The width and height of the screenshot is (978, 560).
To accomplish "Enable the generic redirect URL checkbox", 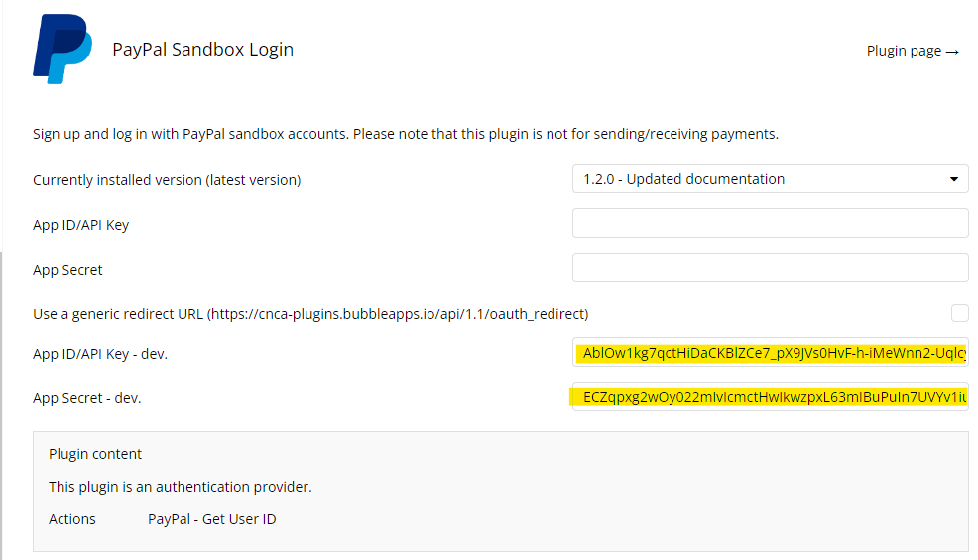I will (960, 313).
